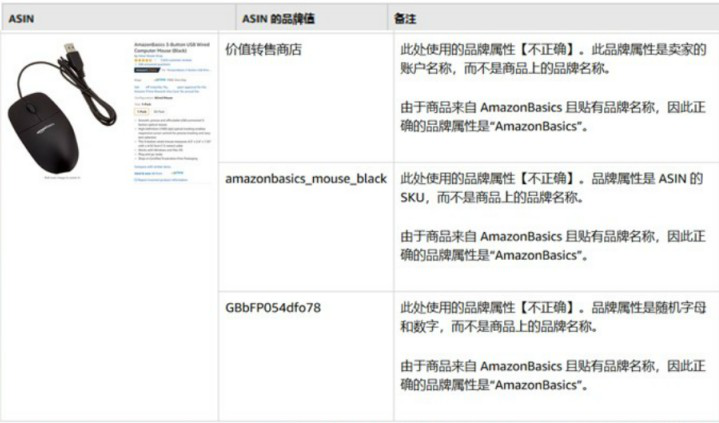This screenshot has height=423, width=719.
Task: Click the brand value "GBbFP054dfo78"
Action: pos(273,307)
